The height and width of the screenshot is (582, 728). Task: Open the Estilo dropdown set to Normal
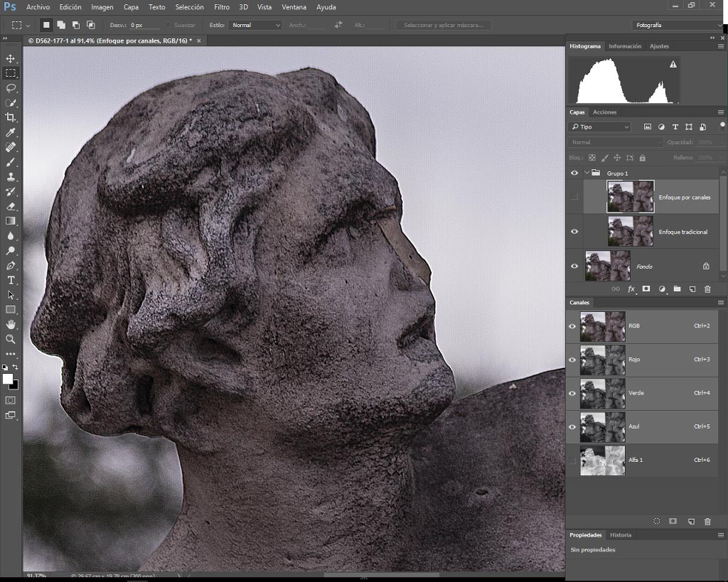[255, 25]
